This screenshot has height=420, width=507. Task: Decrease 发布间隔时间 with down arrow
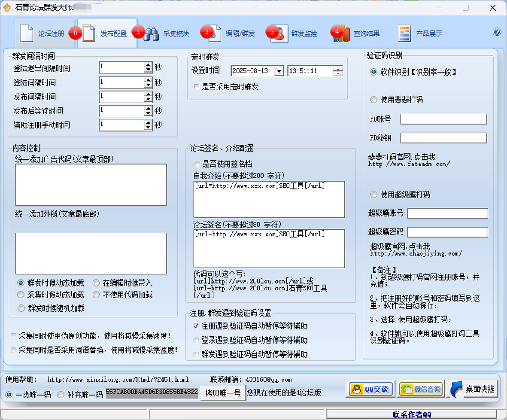148,99
